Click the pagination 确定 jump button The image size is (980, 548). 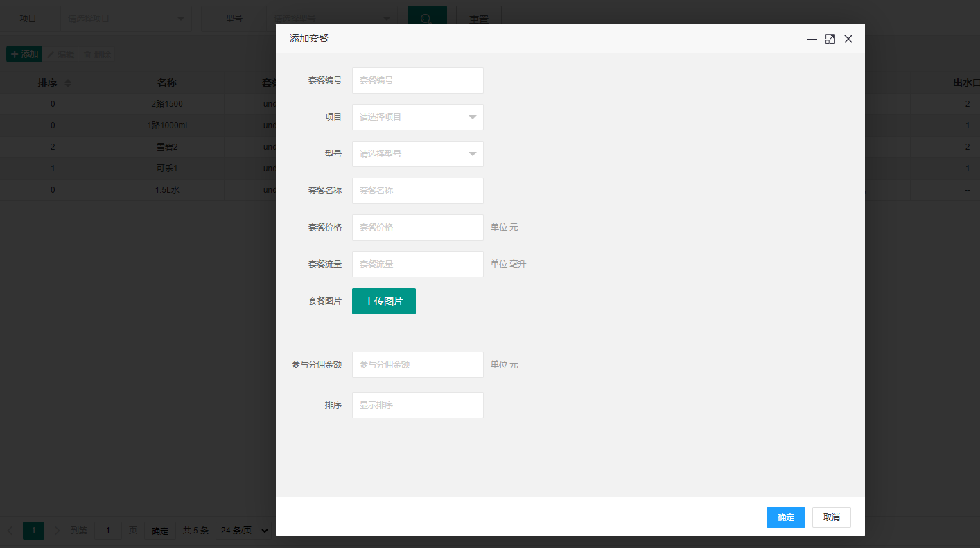160,531
